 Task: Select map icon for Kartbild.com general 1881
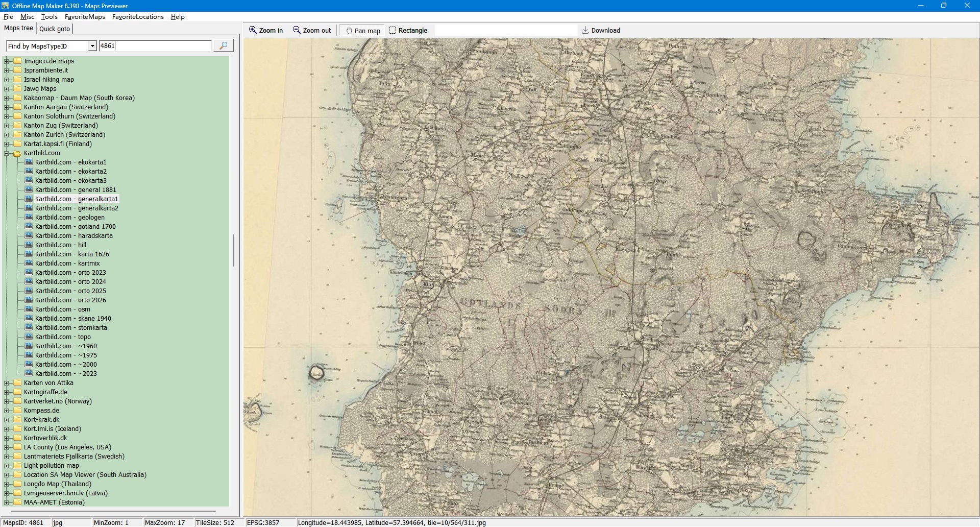(x=29, y=189)
